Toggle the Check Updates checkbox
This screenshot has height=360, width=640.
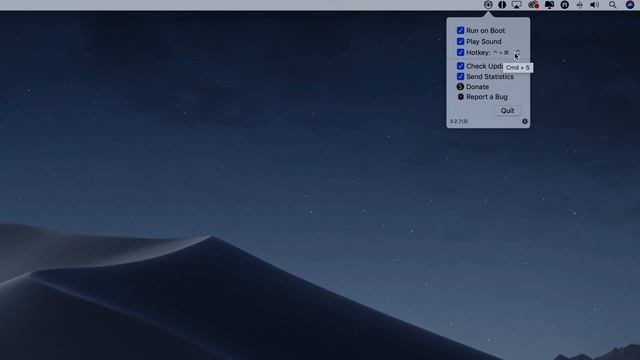[460, 66]
